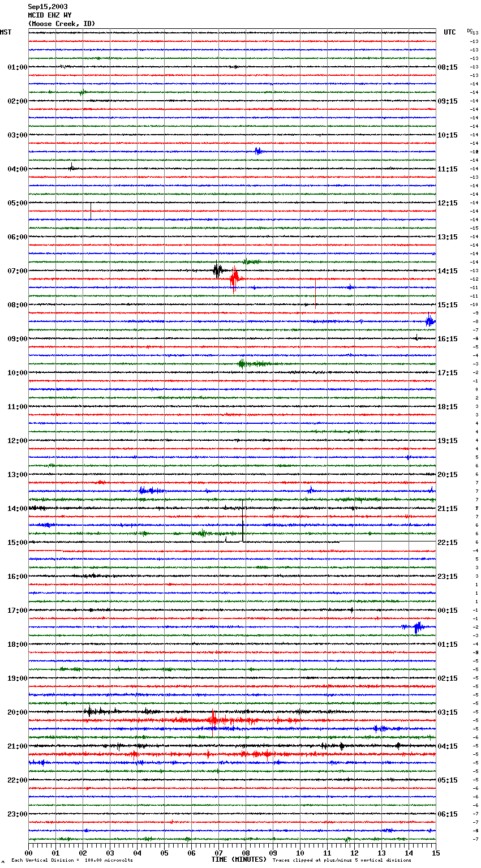Click the 21:15 UTC time label
This screenshot has width=481, height=868.
448,509
